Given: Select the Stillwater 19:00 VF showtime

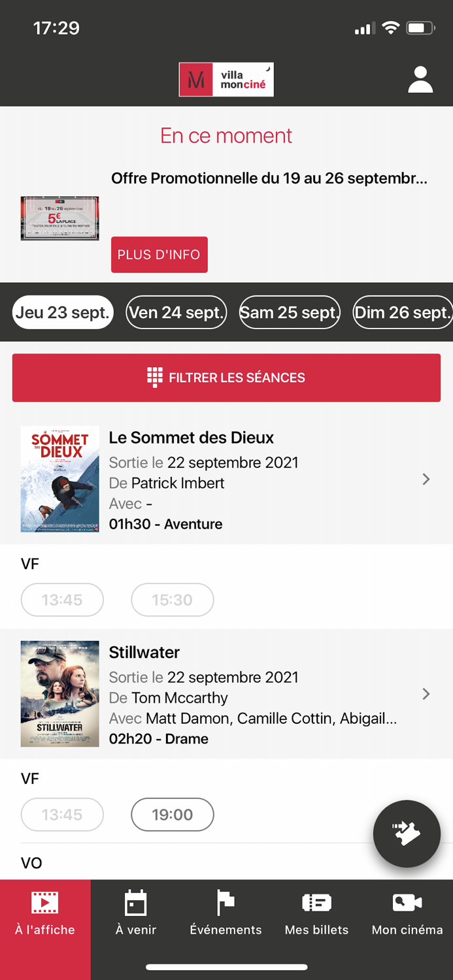Looking at the screenshot, I should click(x=173, y=815).
